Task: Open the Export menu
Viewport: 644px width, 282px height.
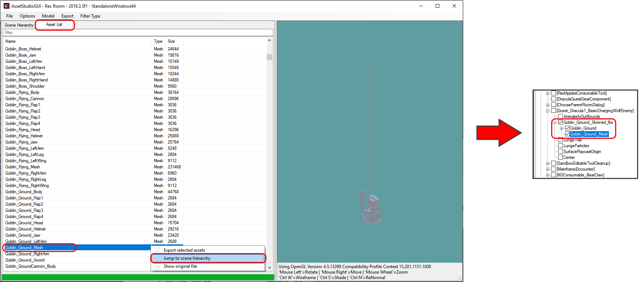Action: tap(67, 16)
